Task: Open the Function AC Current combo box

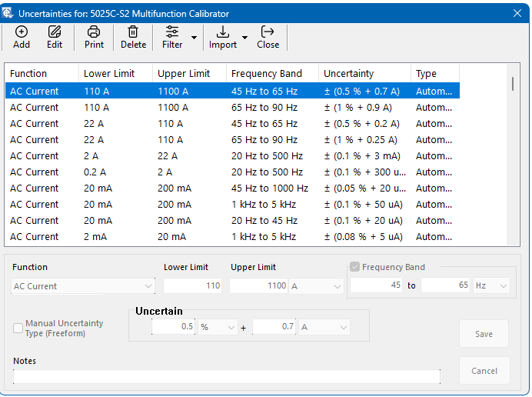Action: click(x=83, y=286)
